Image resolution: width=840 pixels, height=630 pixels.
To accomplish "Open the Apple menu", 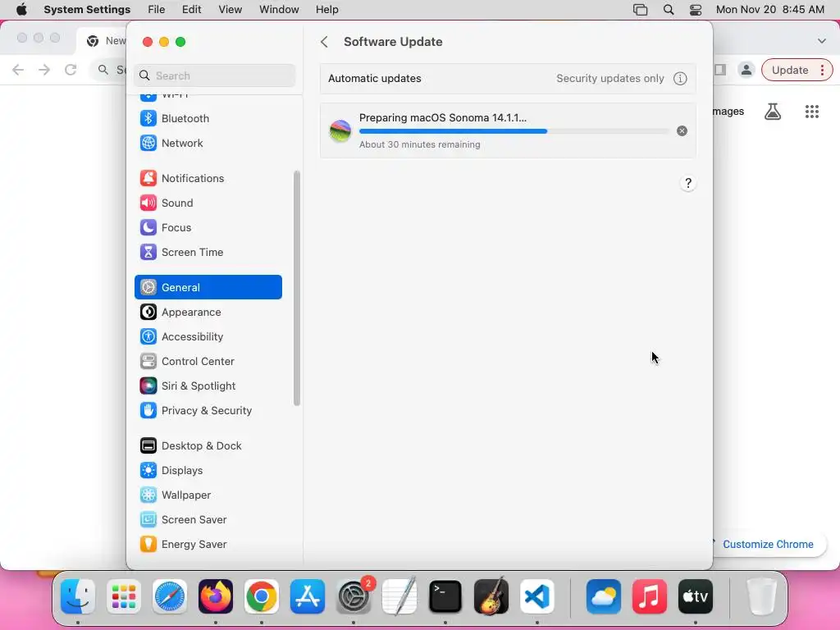I will [21, 10].
